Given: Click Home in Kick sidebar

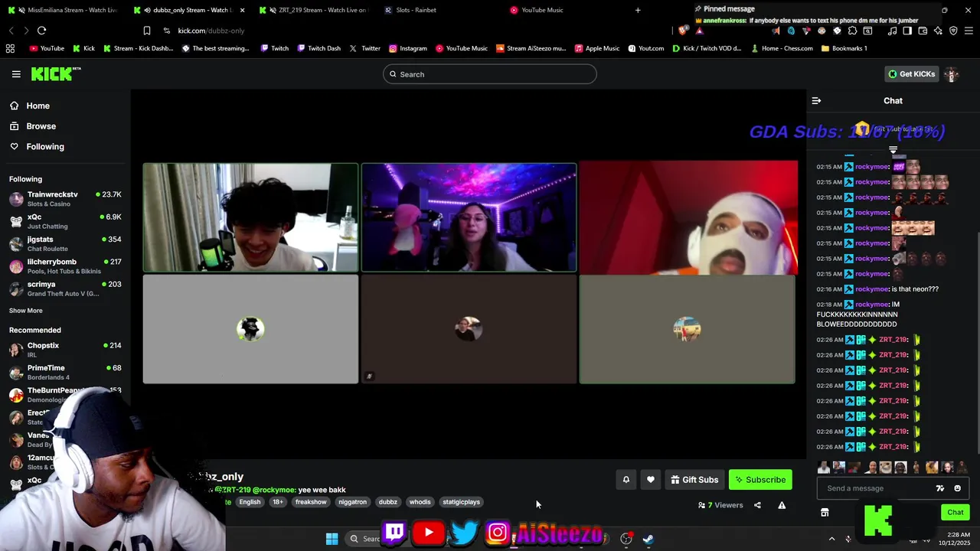Looking at the screenshot, I should 38,106.
